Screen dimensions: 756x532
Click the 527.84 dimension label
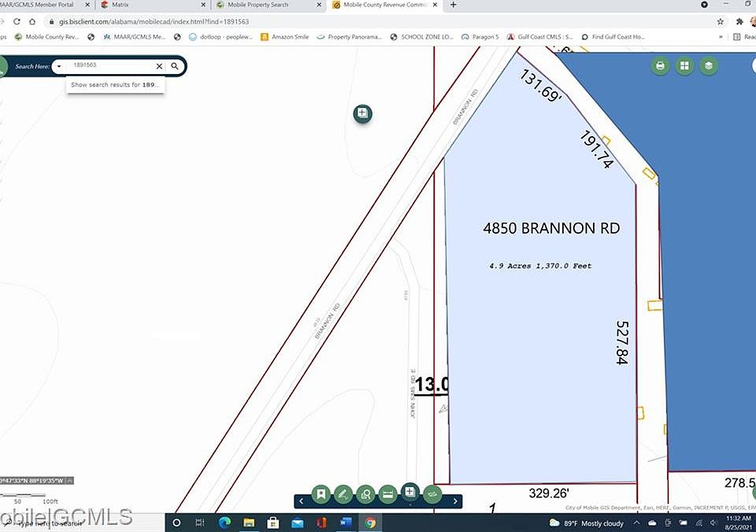tap(622, 342)
